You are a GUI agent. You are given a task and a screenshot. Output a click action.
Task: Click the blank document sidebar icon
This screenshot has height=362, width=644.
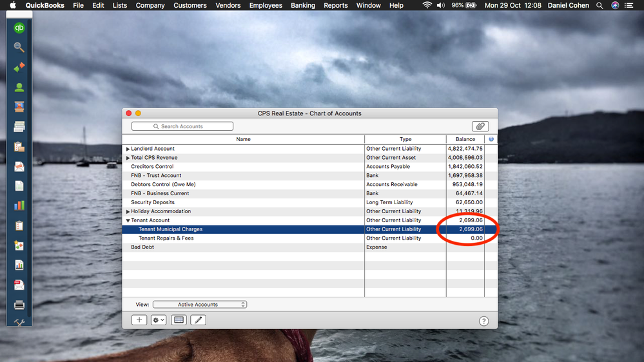tap(19, 186)
